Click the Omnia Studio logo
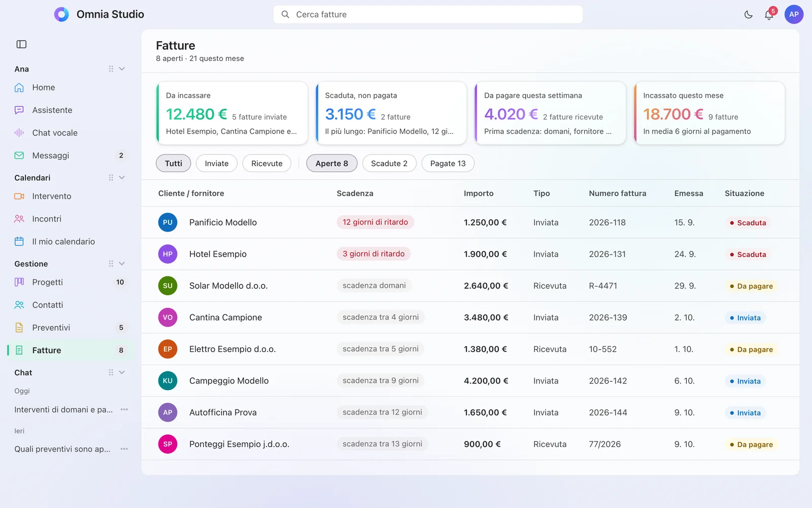 (61, 14)
